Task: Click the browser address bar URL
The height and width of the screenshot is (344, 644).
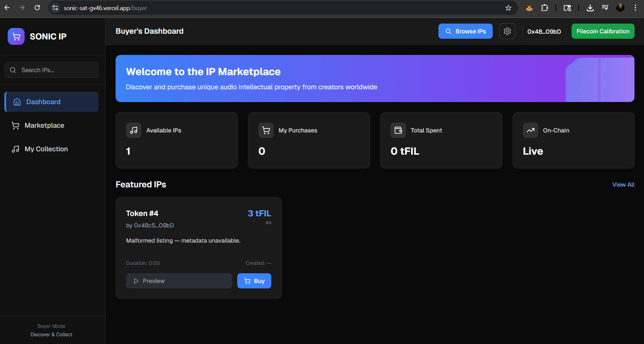Action: [105, 8]
